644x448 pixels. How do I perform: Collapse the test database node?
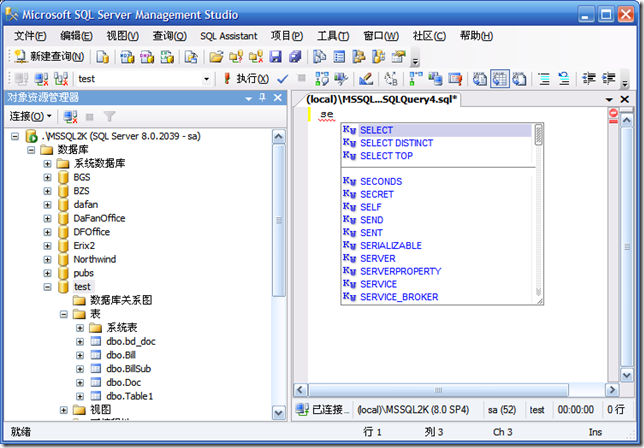tap(48, 287)
